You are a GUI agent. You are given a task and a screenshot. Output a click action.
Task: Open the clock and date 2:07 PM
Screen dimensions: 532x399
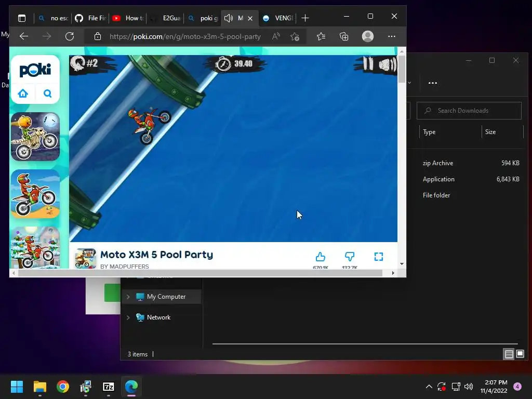coord(494,387)
